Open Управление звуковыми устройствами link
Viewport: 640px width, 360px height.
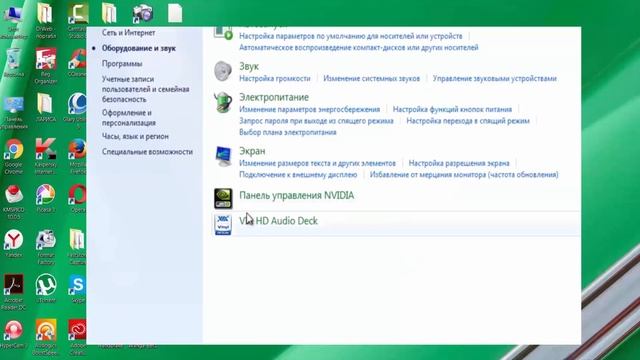[x=495, y=78]
